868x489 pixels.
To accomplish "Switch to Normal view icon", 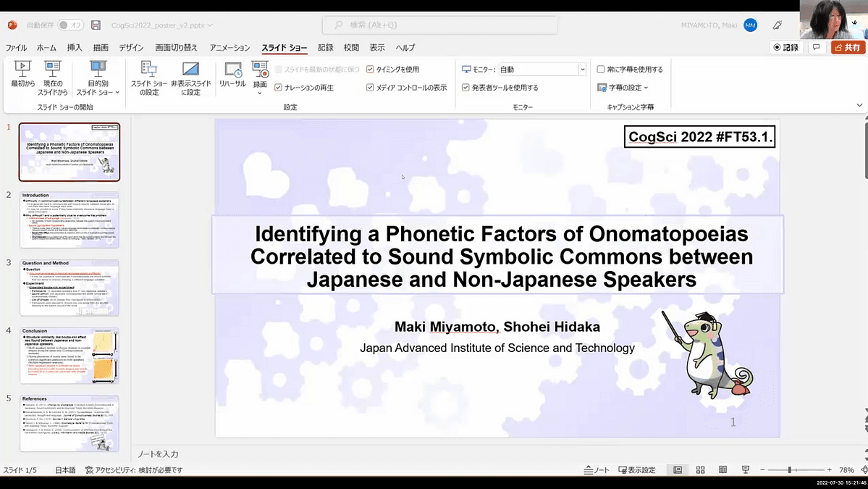I will [678, 470].
